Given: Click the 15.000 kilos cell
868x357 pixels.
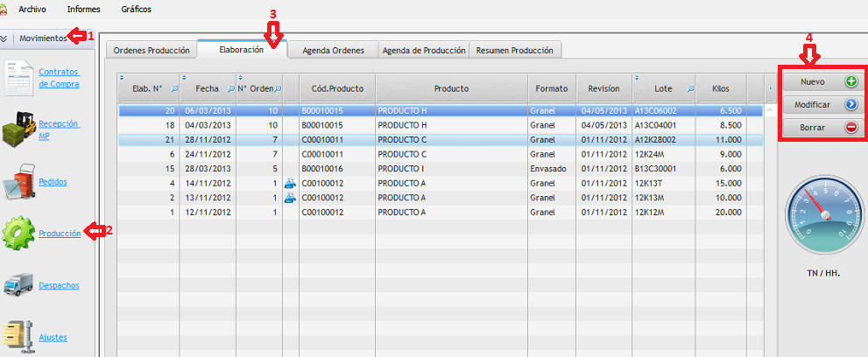Looking at the screenshot, I should pos(722,183).
